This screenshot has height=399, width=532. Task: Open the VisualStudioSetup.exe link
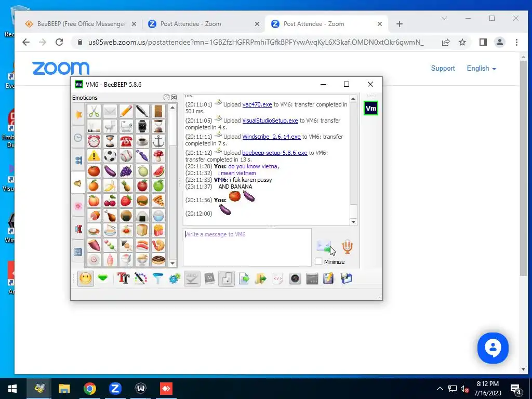[270, 121]
